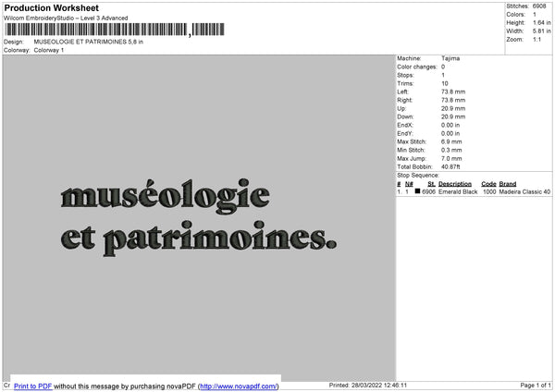Screen dimensions: 555x392
Task: Click the 'Production Worksheet' title
Action: click(x=51, y=7)
